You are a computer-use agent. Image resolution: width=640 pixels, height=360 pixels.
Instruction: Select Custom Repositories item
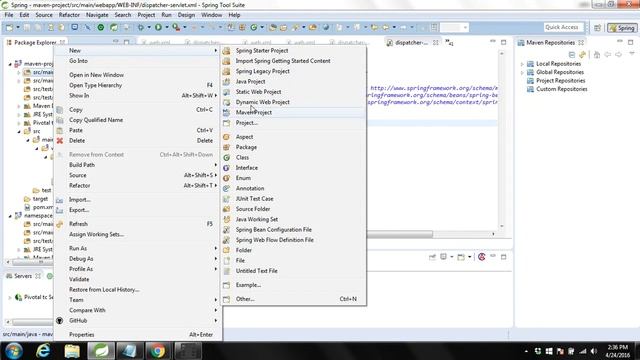tap(561, 89)
